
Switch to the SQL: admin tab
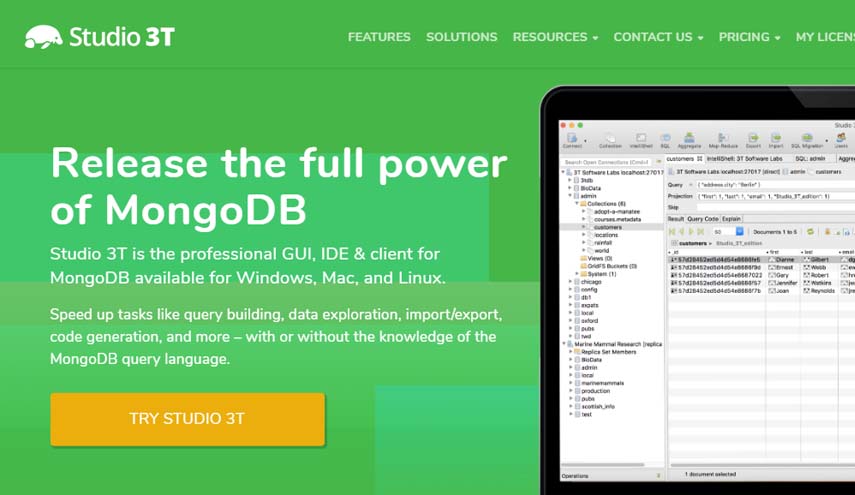pos(810,159)
